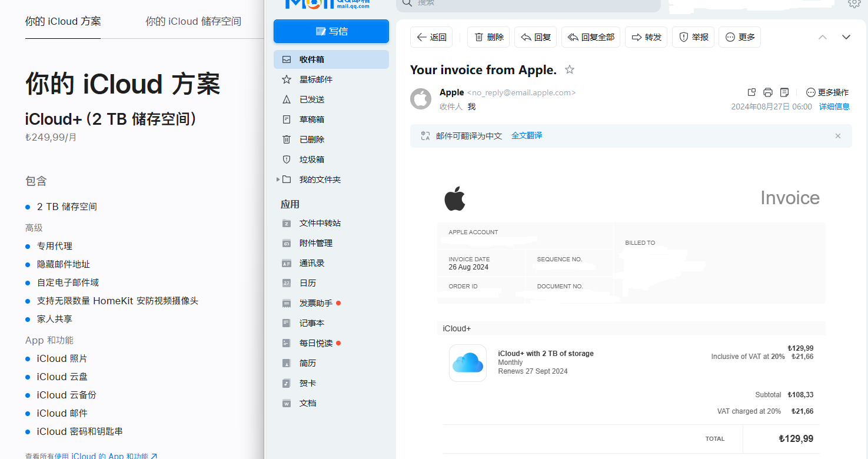Click the add note icon in email header

point(784,92)
